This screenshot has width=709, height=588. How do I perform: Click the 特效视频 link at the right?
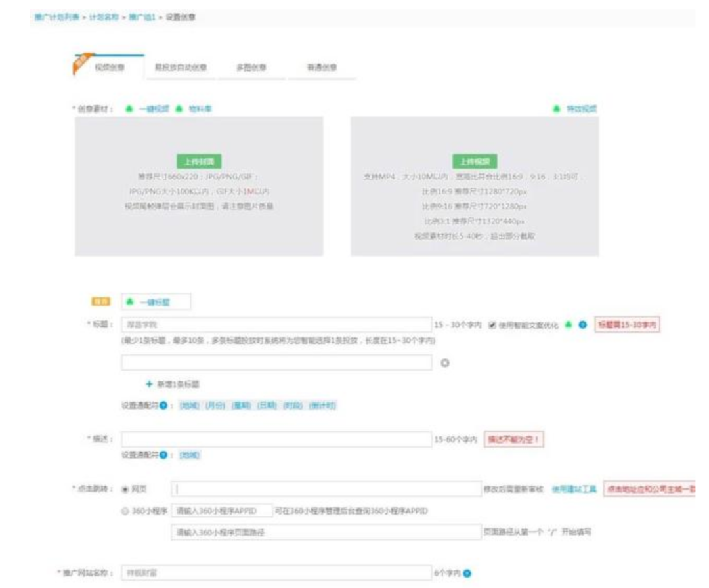pyautogui.click(x=582, y=109)
